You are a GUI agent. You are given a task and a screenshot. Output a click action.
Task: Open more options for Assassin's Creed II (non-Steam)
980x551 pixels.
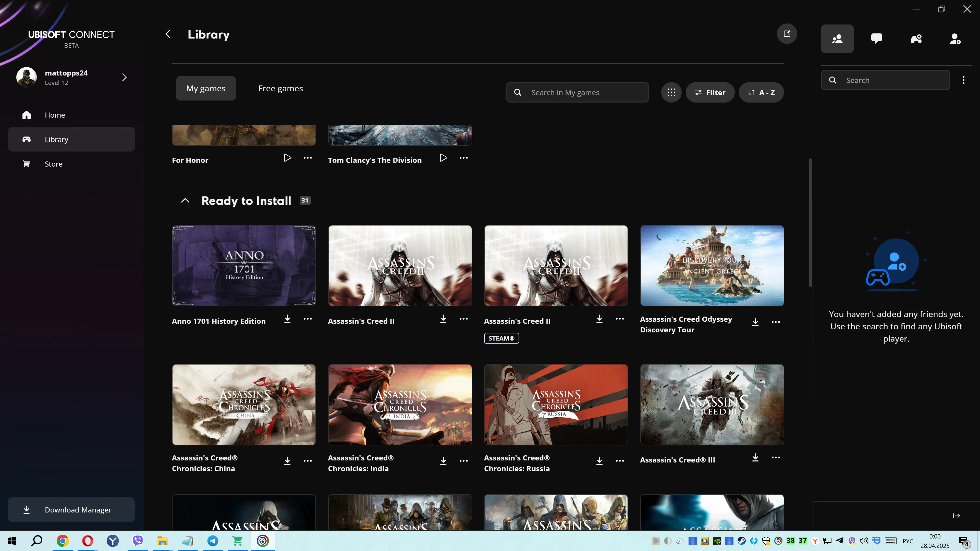pos(463,319)
